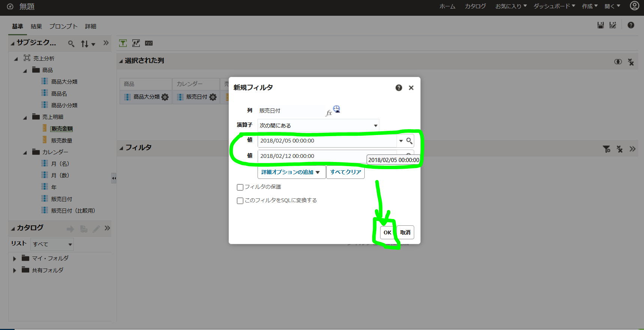Click user account icon

(x=634, y=6)
